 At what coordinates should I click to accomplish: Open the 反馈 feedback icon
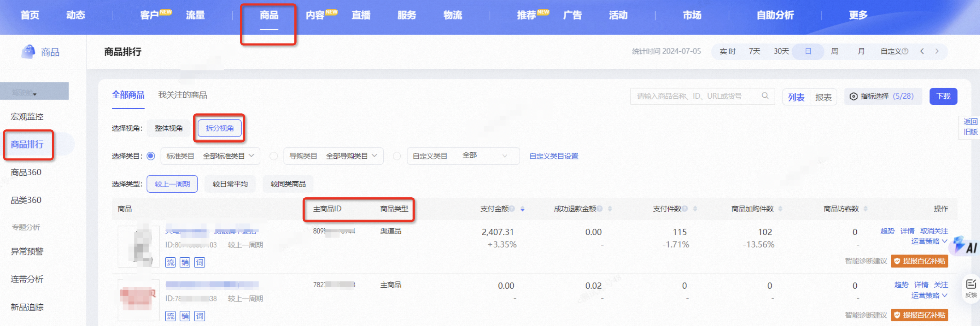click(971, 289)
